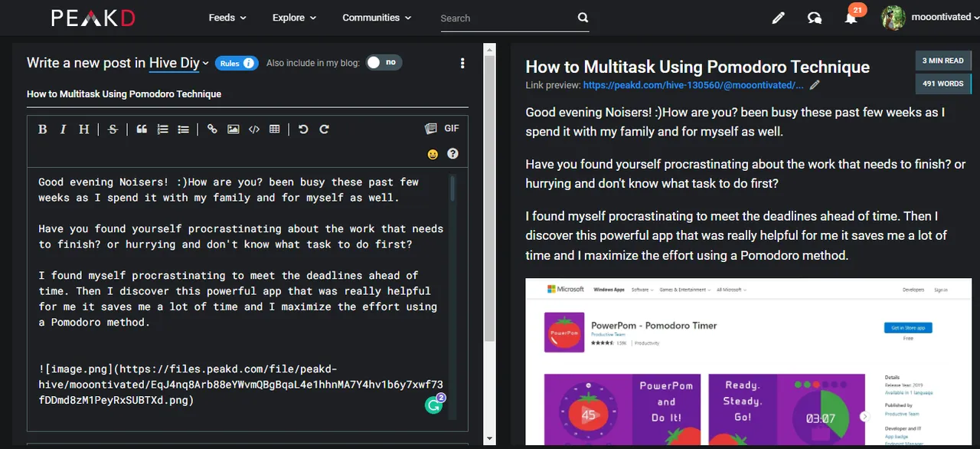Open the emoji picker
Image resolution: width=980 pixels, height=449 pixels.
click(x=433, y=154)
